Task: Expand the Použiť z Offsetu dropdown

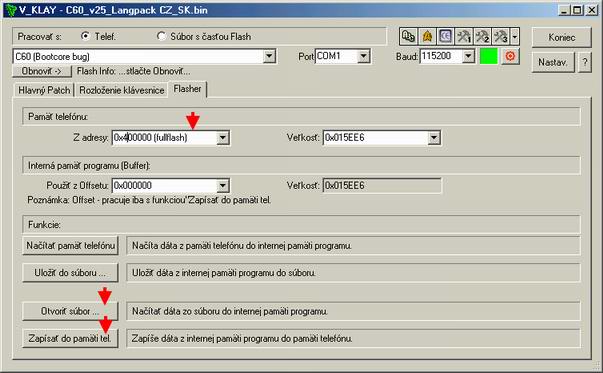Action: (x=223, y=186)
